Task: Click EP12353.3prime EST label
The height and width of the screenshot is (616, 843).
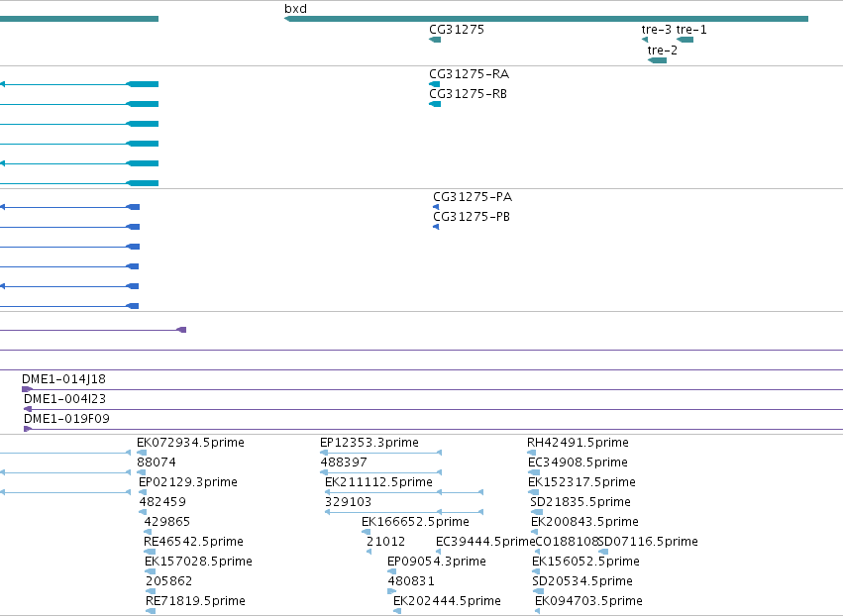Action: (369, 443)
